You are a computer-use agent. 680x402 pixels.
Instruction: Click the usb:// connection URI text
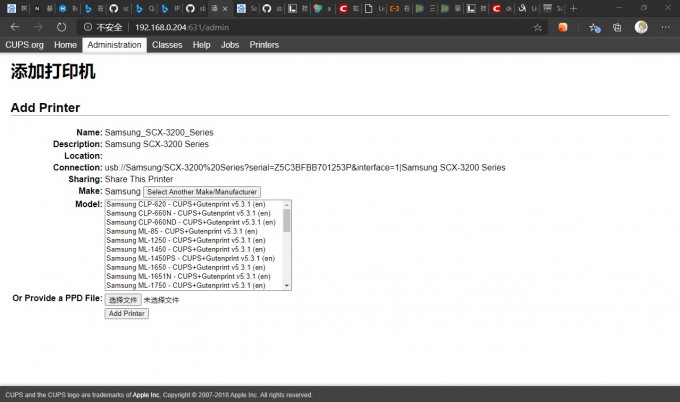click(x=305, y=167)
